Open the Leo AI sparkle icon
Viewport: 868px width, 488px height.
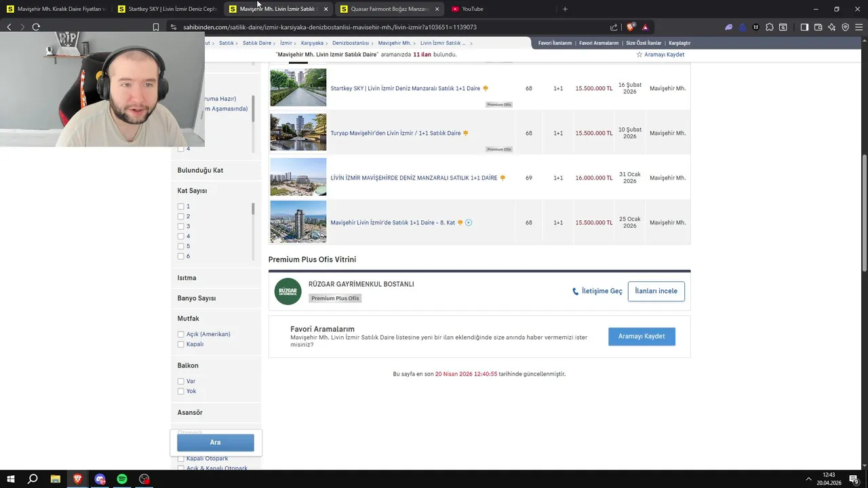[831, 27]
